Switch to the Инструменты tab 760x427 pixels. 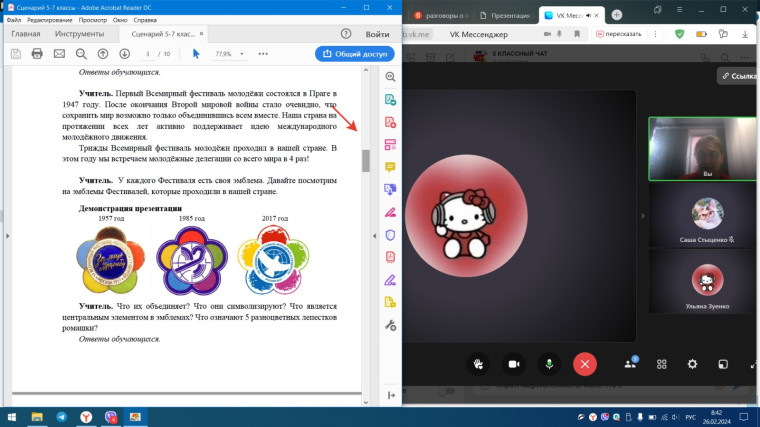point(79,34)
